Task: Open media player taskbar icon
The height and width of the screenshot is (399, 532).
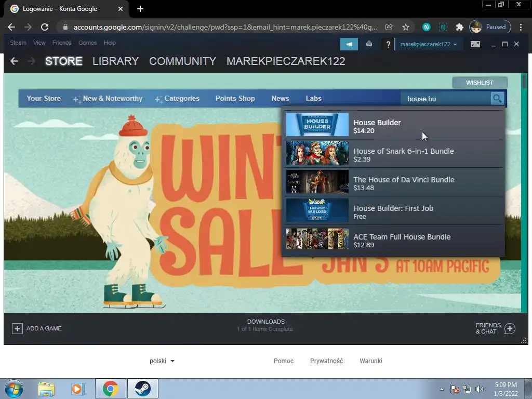Action: pos(77,389)
